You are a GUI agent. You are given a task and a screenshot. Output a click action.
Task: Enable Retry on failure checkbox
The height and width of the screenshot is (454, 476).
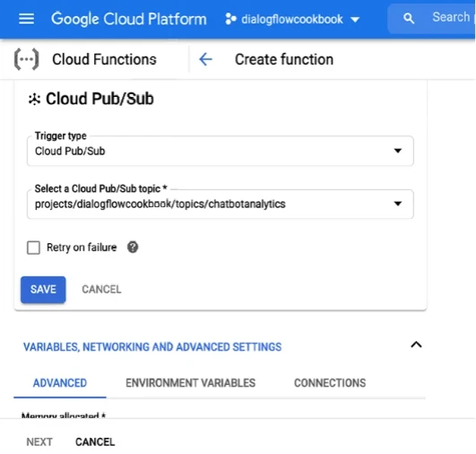pyautogui.click(x=33, y=248)
